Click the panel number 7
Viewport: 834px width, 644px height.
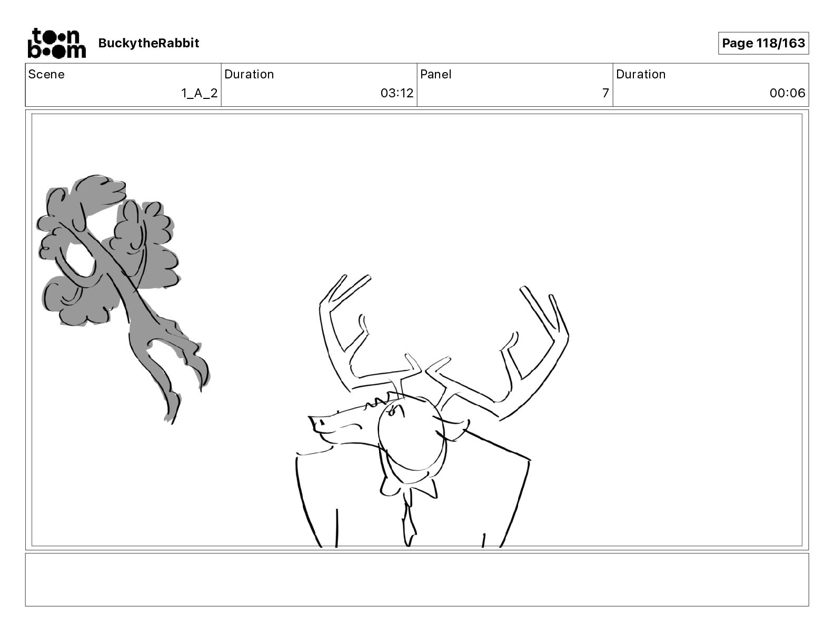[x=605, y=93]
